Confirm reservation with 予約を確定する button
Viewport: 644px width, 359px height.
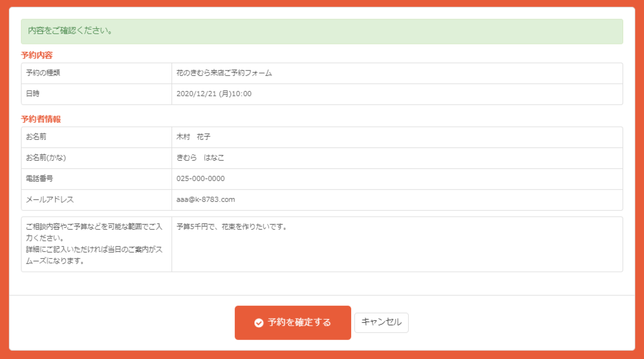tap(293, 323)
